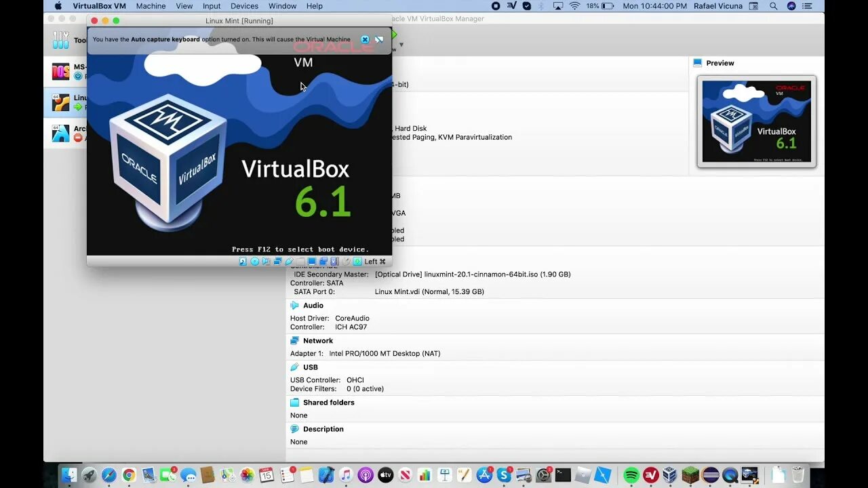The width and height of the screenshot is (868, 488).
Task: Click the display monitor icon in VM status bar
Action: (312, 261)
